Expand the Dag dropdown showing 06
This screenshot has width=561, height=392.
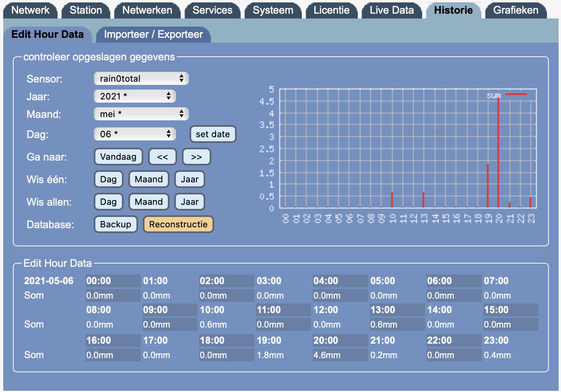[x=135, y=134]
